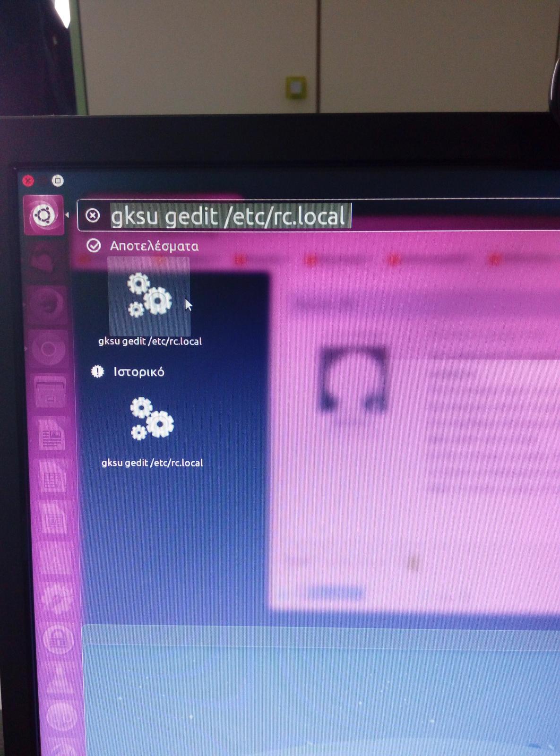Collapse the Ιστορικό history section

click(97, 372)
